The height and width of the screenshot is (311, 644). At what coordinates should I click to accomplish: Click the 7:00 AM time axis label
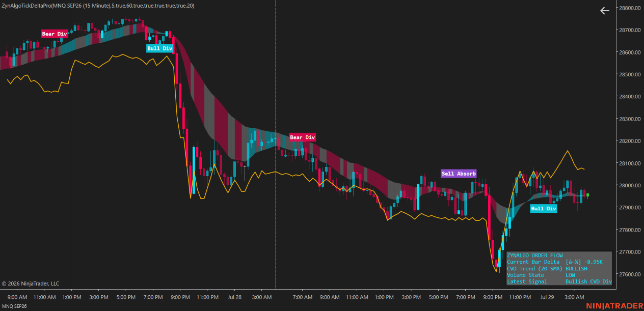302,297
